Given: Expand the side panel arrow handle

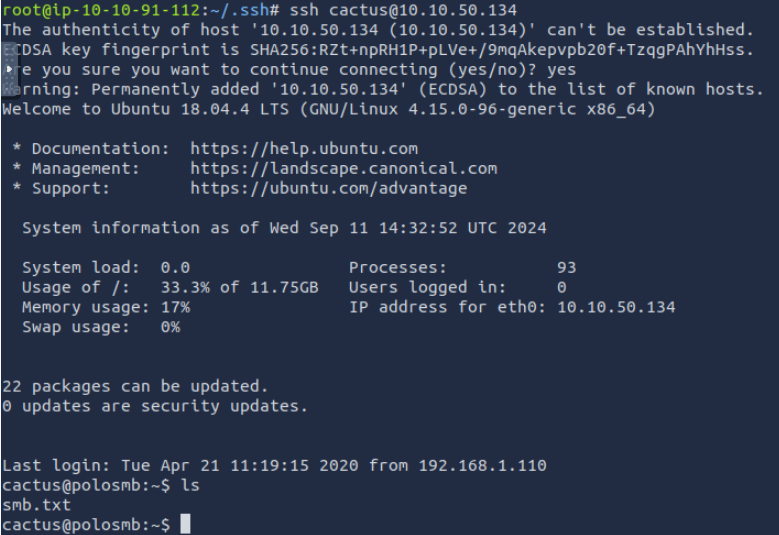Looking at the screenshot, I should coord(9,69).
